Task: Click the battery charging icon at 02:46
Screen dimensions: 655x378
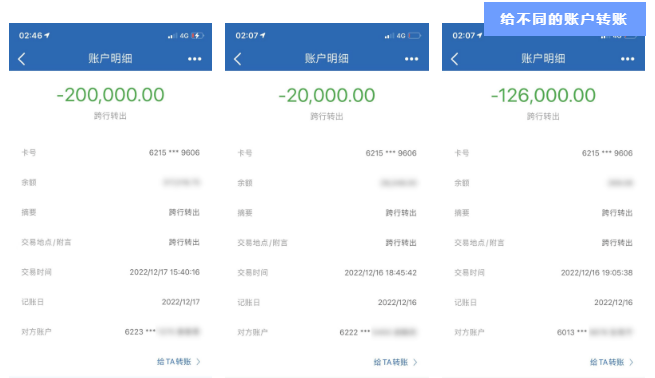Action: point(198,36)
